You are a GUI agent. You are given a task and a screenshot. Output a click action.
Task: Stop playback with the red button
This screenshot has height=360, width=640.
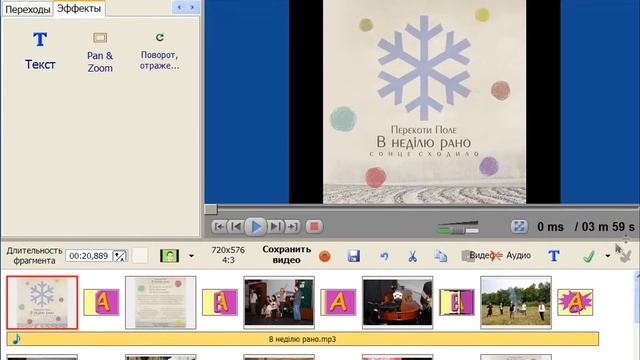[314, 226]
